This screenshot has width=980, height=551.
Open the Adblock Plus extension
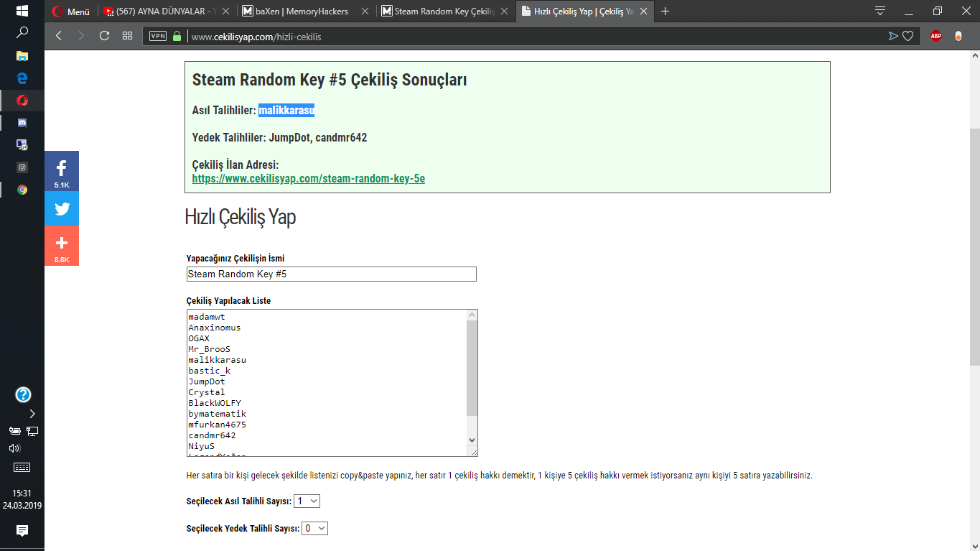936,36
